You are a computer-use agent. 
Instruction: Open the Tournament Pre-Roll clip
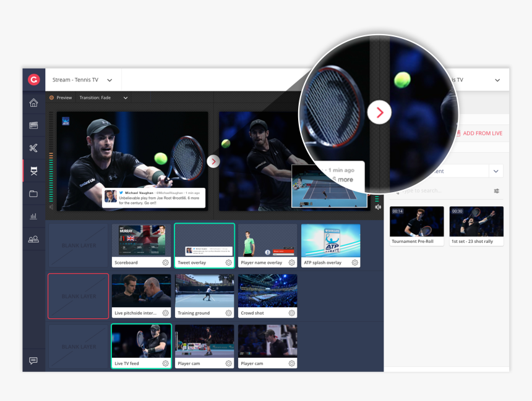[417, 226]
